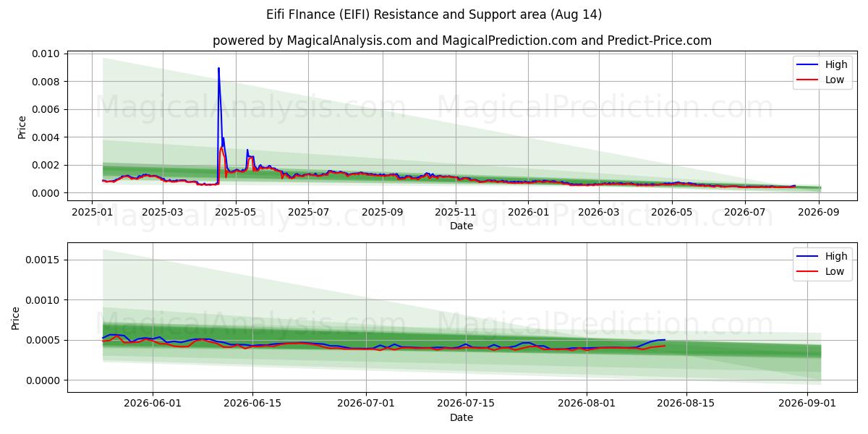Click the 2026-06-01 x-axis label
The height and width of the screenshot is (434, 868).
[152, 404]
